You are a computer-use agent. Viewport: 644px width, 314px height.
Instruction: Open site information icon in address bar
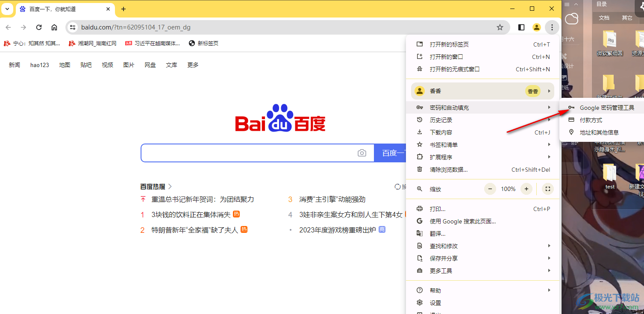click(73, 27)
